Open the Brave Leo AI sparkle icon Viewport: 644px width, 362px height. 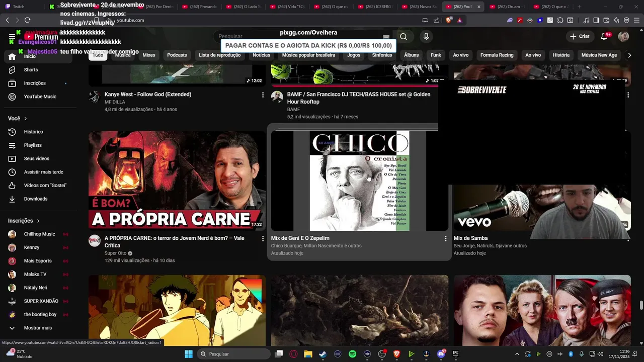[x=616, y=20]
